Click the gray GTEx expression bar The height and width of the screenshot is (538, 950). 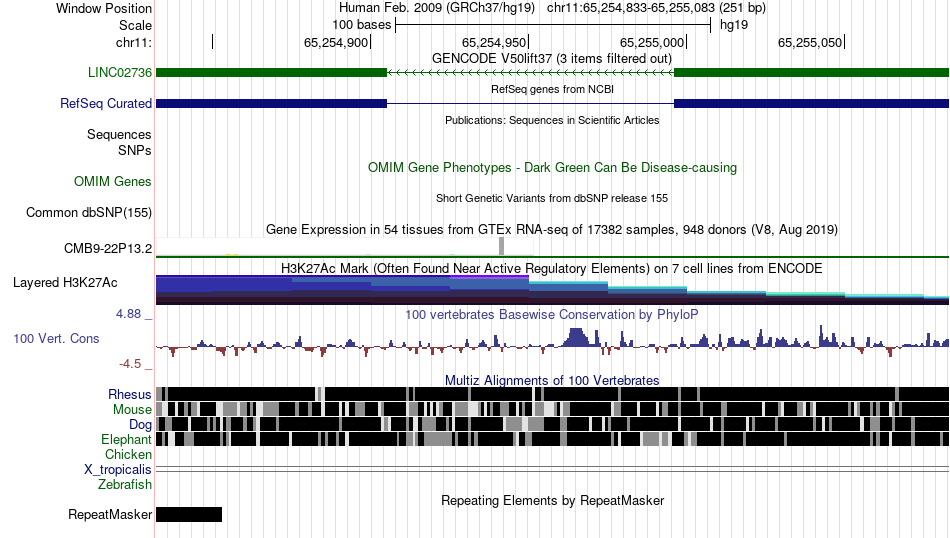(x=501, y=246)
